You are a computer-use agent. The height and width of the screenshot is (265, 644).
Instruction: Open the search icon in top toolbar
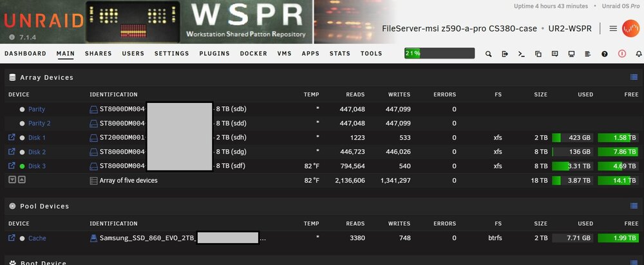coord(488,54)
